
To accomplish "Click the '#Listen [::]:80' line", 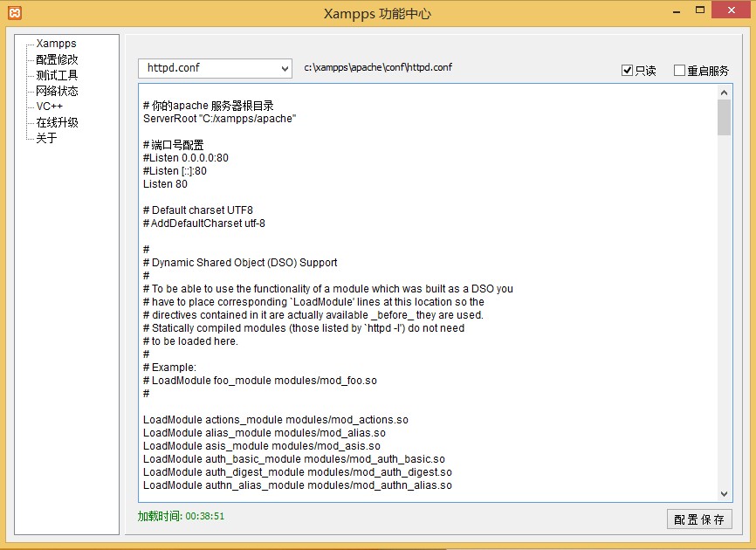I will [175, 171].
